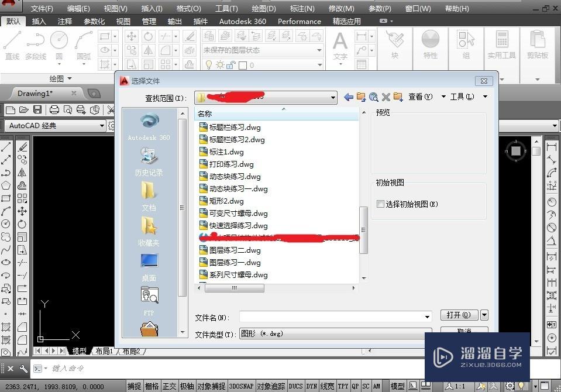Open Desktop (桌面) from dialog sidebar
The width and height of the screenshot is (561, 392).
click(149, 260)
